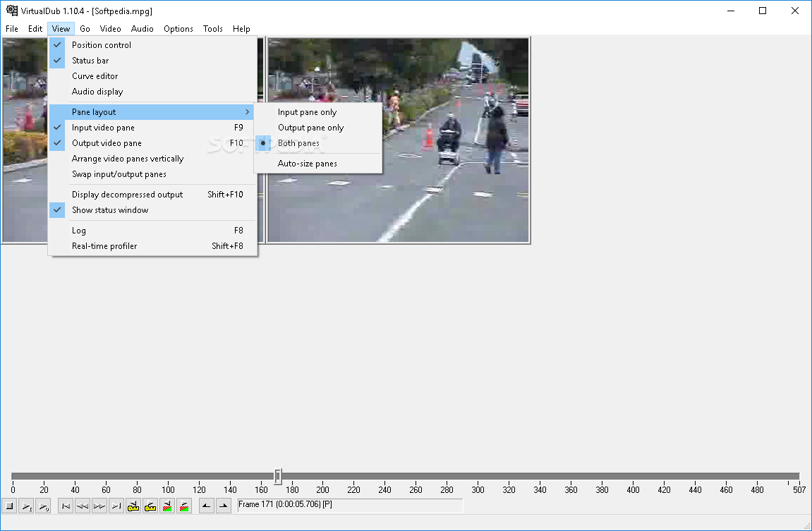Toggle Status bar visibility

pyautogui.click(x=153, y=61)
